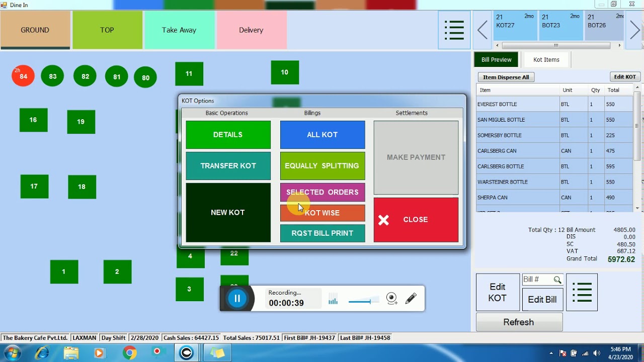Launch Internet Explorer from the taskbar

(x=42, y=353)
